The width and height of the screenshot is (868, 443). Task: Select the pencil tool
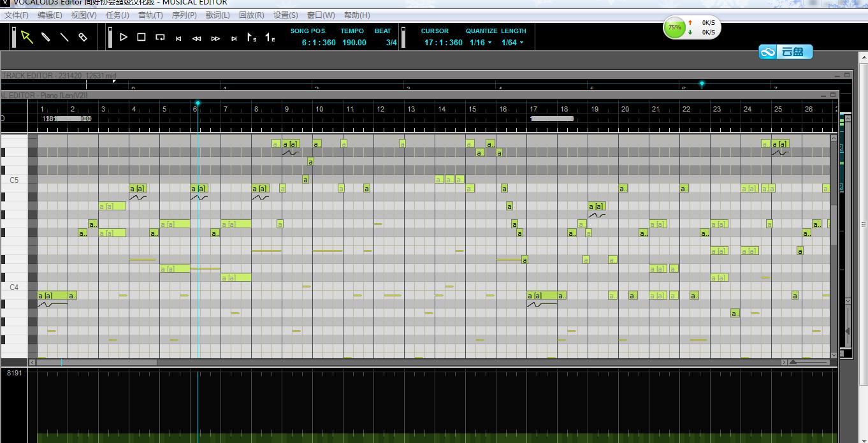tap(46, 37)
